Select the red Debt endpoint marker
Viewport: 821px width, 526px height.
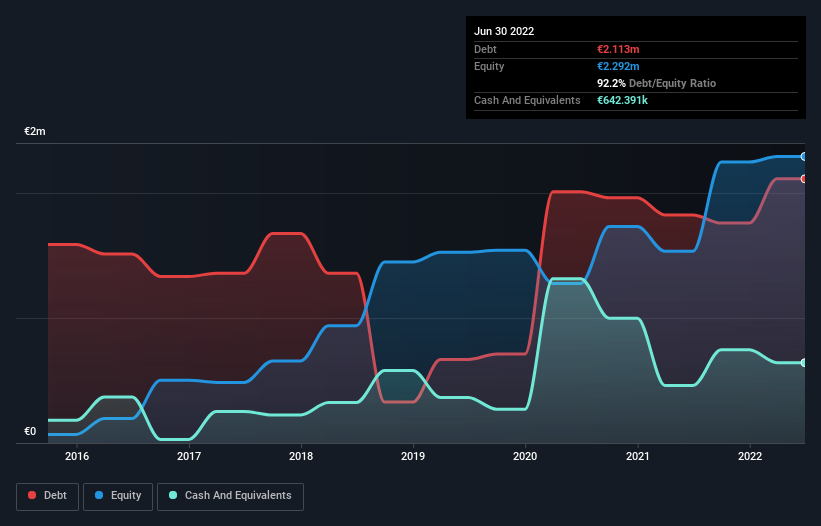click(x=804, y=179)
